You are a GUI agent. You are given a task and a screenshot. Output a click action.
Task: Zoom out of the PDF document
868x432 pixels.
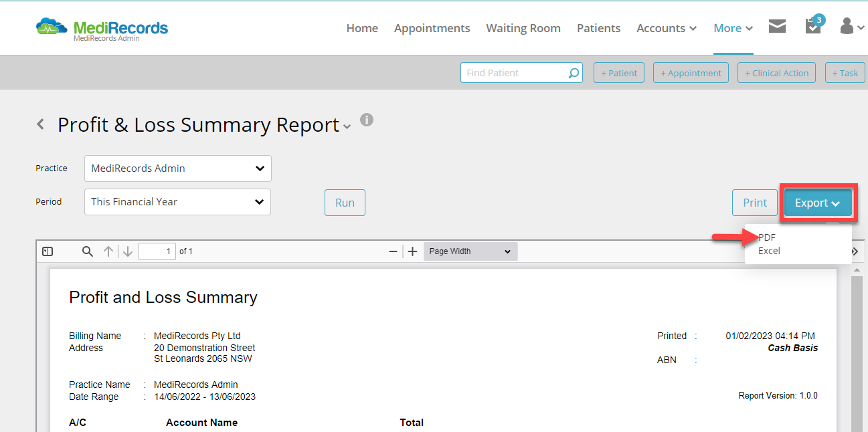tap(394, 251)
